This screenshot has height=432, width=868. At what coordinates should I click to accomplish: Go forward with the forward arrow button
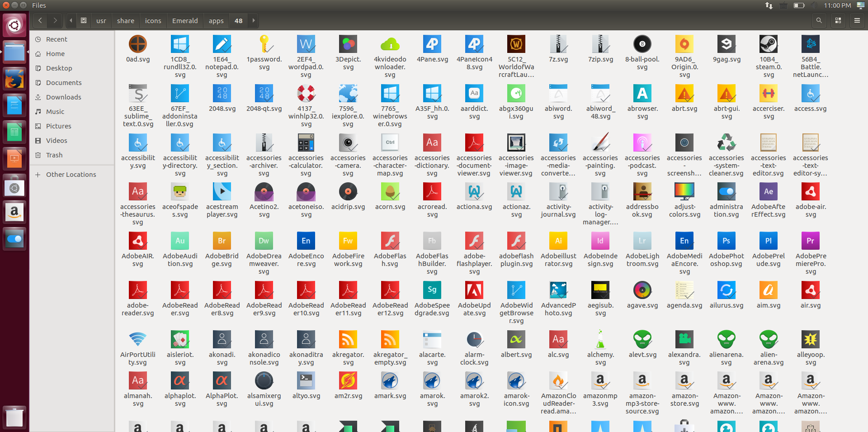[x=55, y=20]
